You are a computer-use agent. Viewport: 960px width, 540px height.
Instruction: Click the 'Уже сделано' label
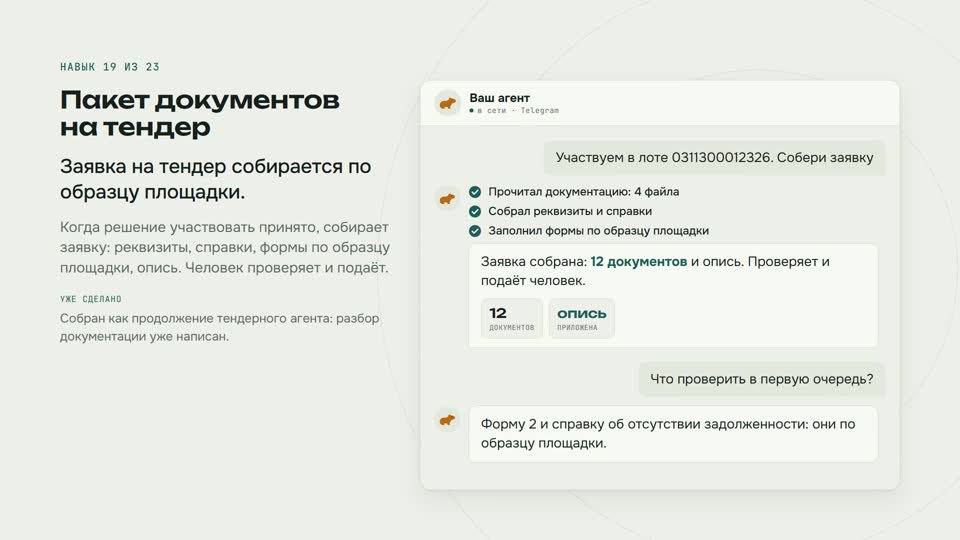pos(91,299)
